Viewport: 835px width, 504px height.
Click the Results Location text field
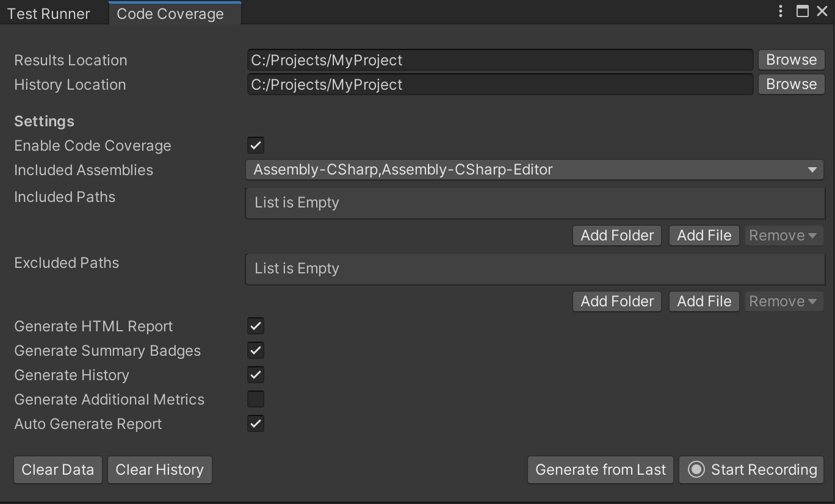pos(499,59)
